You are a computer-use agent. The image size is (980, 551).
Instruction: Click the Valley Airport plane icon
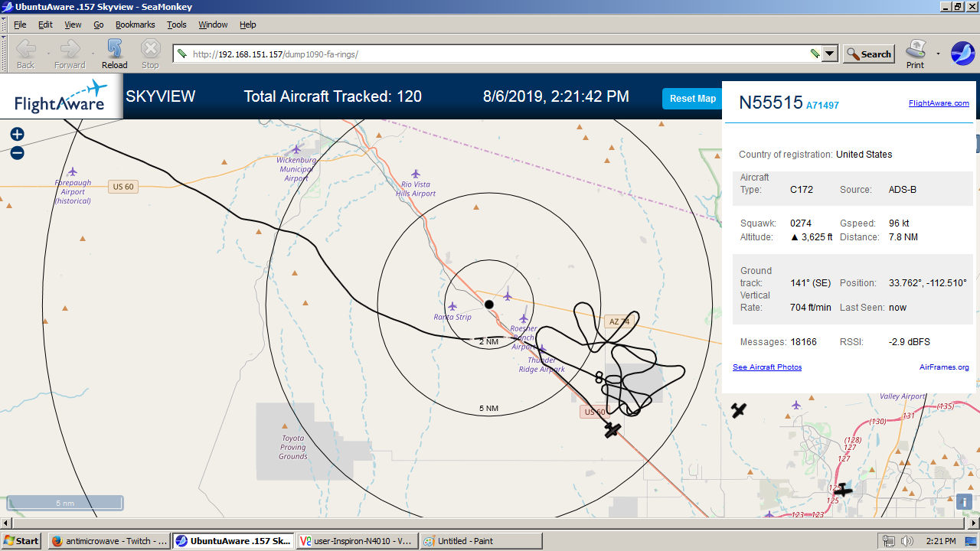tap(796, 405)
